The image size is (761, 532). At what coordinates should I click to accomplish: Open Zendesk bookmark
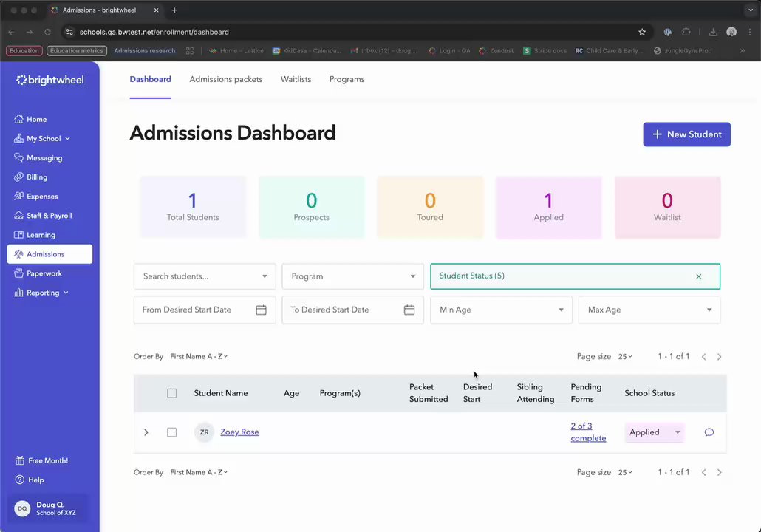click(496, 50)
